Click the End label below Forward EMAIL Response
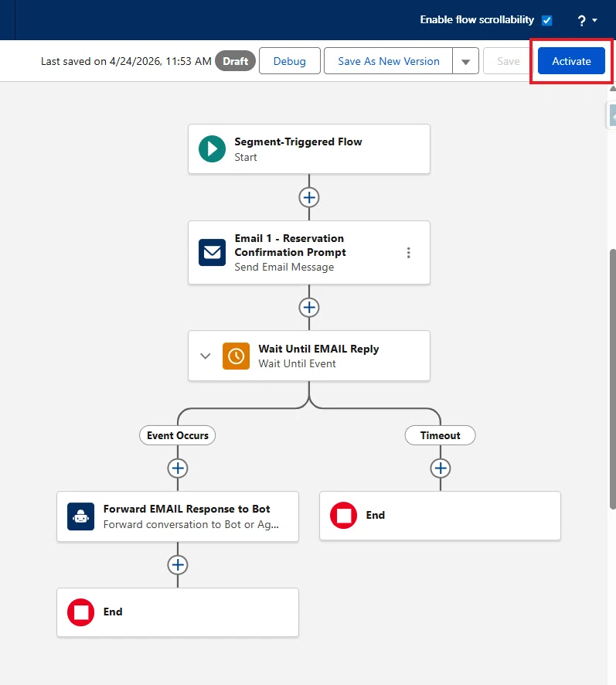 coord(113,612)
